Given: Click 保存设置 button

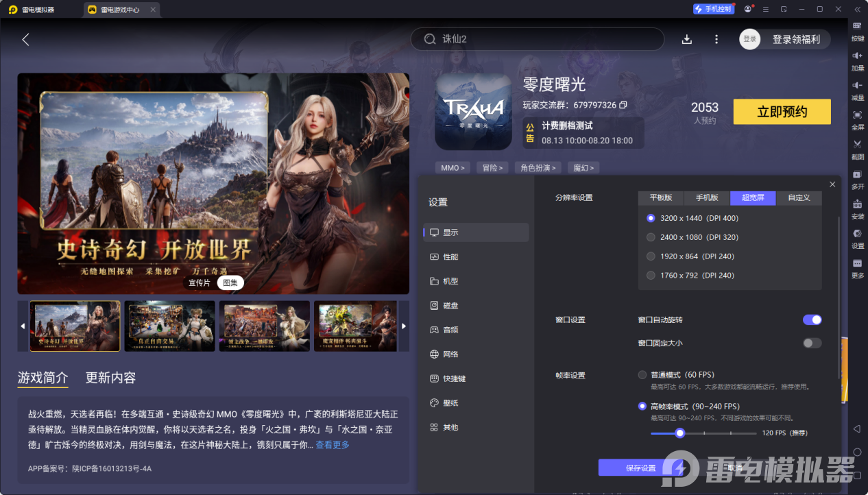Looking at the screenshot, I should [640, 468].
